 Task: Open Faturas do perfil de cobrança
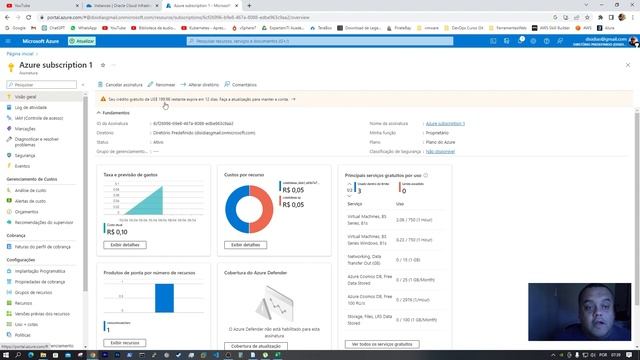[42, 247]
